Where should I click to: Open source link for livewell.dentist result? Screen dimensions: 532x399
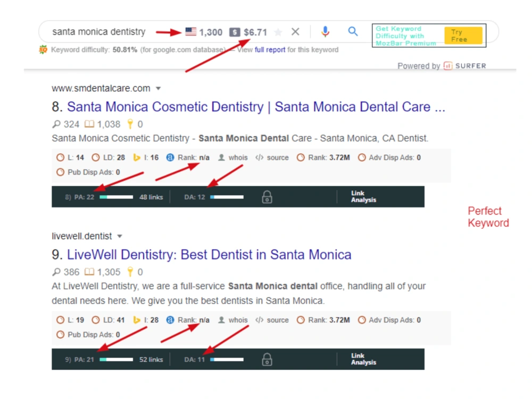click(x=272, y=320)
